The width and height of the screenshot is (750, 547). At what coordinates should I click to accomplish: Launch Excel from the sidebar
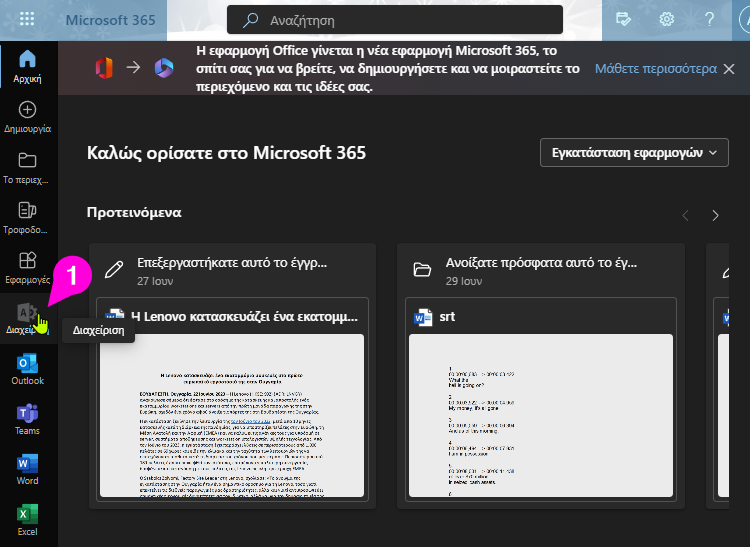click(x=27, y=520)
